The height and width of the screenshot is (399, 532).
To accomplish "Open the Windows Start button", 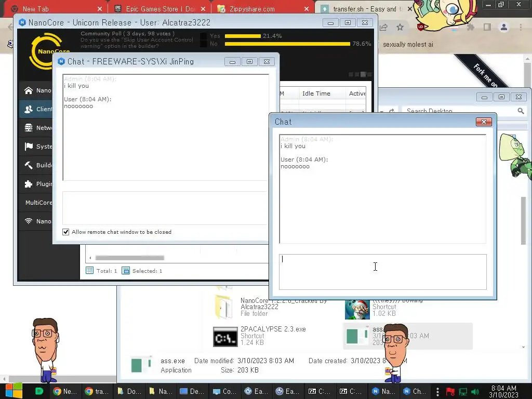I will (14, 391).
